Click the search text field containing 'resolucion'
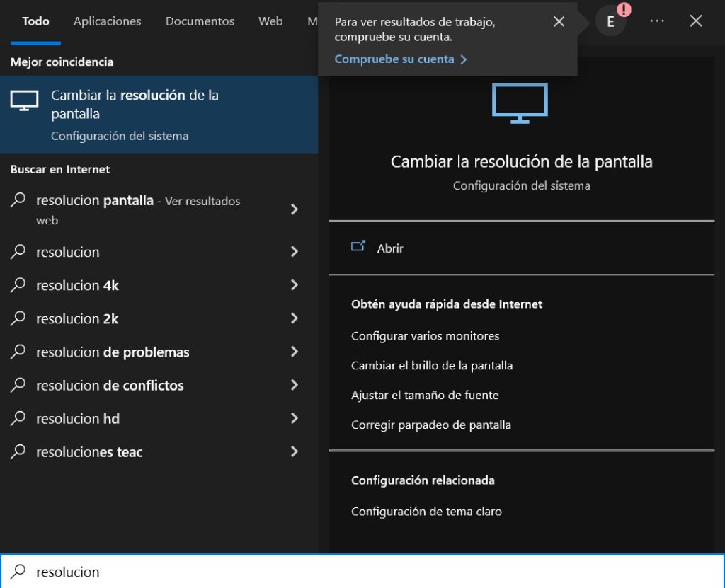The image size is (725, 588). point(354,572)
